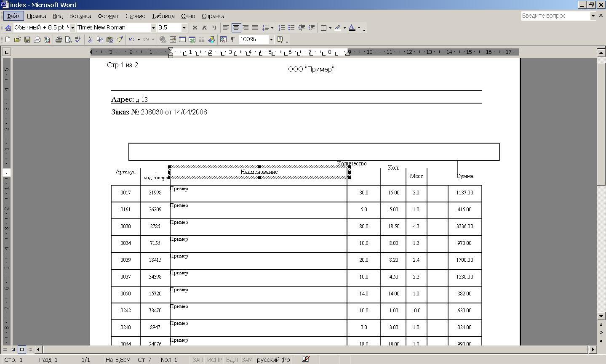Select center text alignment button
Viewport: 606px width, 364px height.
pos(236,28)
